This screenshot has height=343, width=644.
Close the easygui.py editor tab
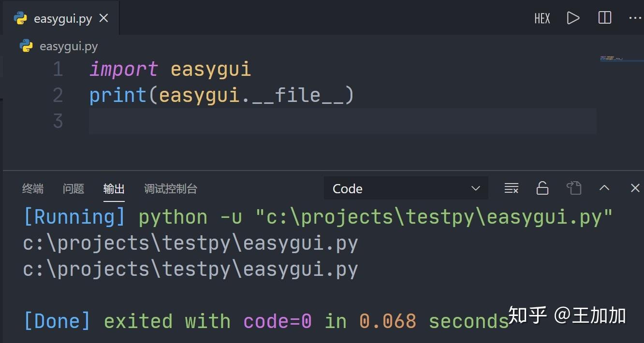(103, 18)
